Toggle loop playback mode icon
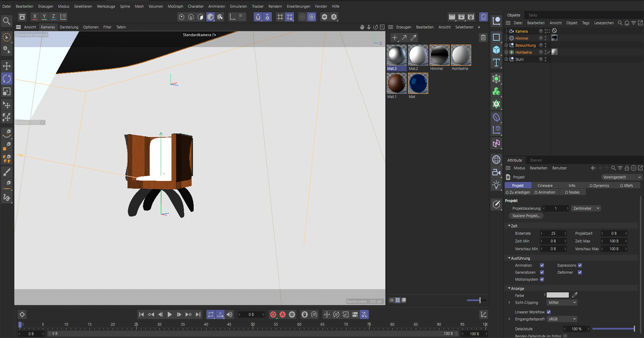The image size is (644, 338). click(211, 315)
